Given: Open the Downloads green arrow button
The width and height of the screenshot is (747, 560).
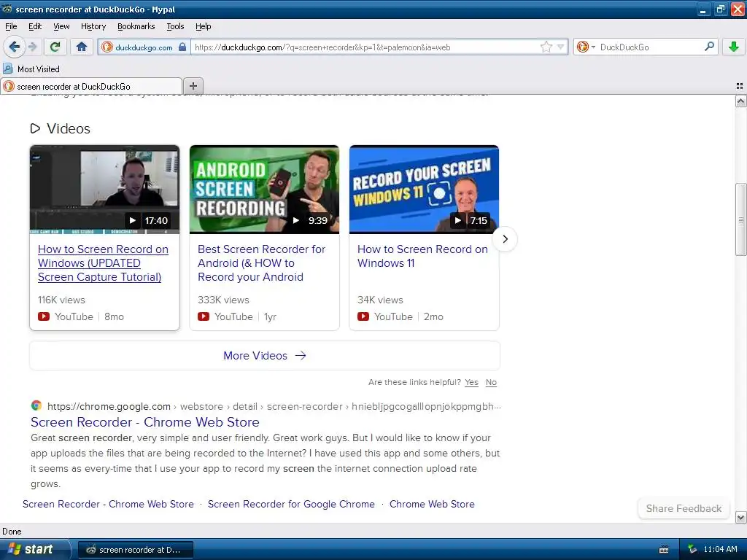Looking at the screenshot, I should [734, 47].
